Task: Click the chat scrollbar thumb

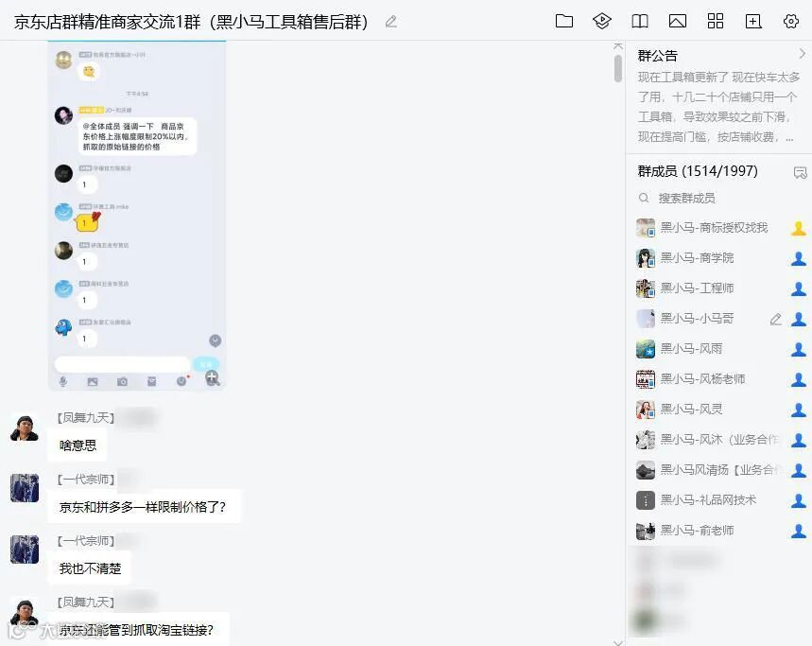Action: pos(618,68)
